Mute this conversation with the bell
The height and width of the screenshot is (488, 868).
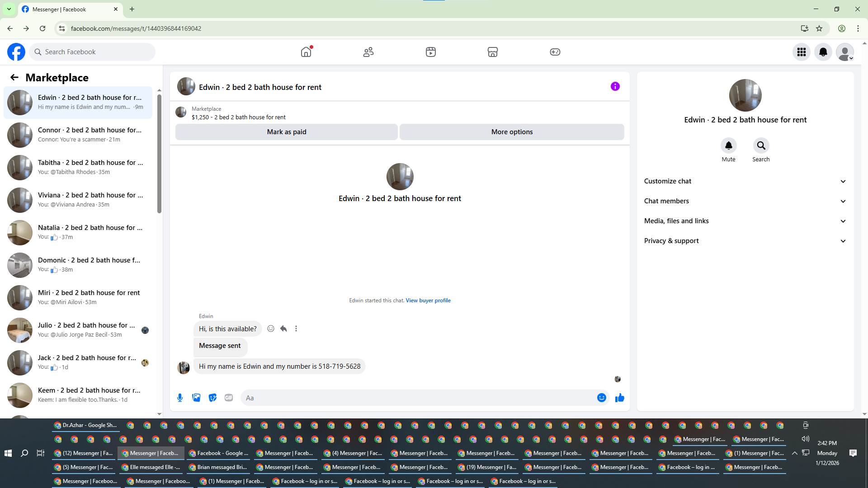(x=728, y=146)
